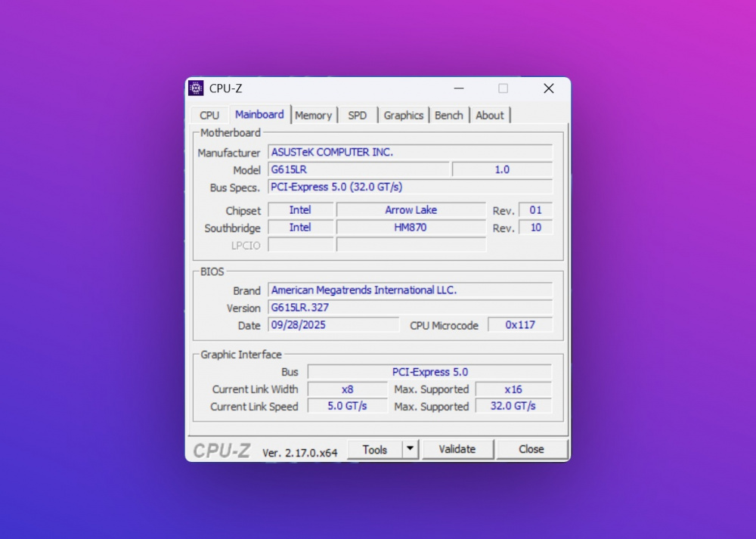Switch to the Bench tab
The width and height of the screenshot is (756, 539).
click(x=449, y=116)
